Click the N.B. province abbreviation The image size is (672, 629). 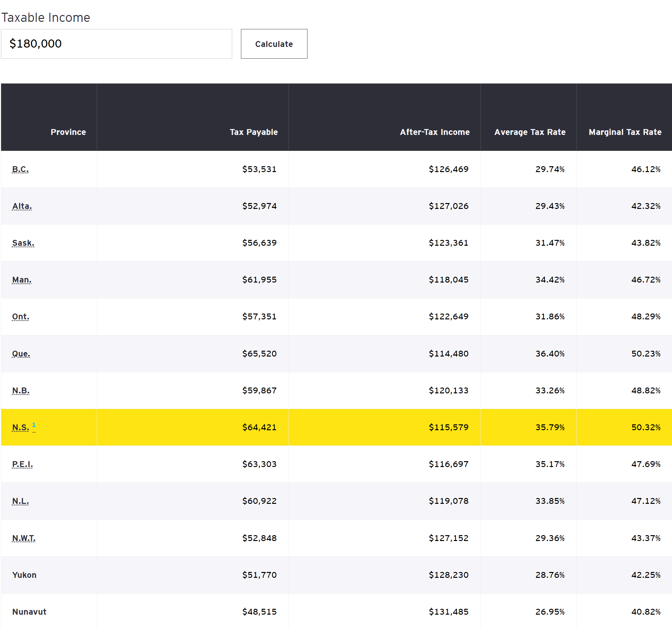pos(21,390)
